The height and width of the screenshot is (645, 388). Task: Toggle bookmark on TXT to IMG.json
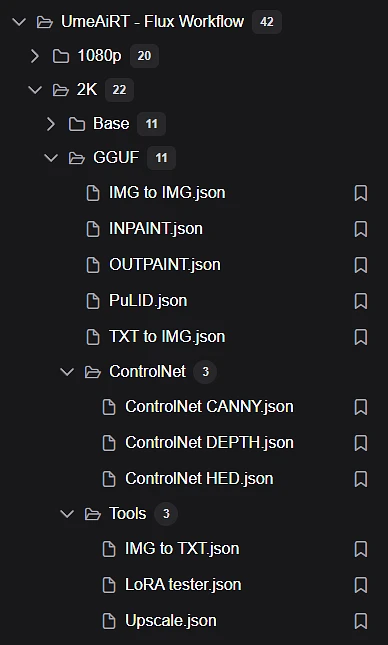click(x=361, y=337)
